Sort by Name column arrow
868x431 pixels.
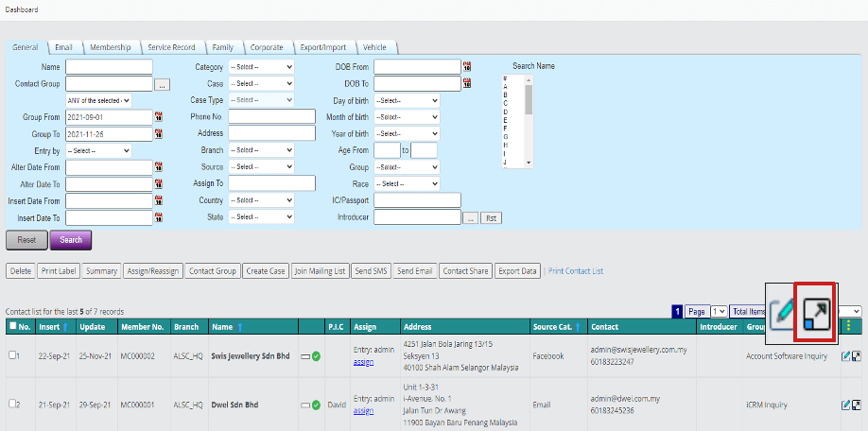pos(240,327)
